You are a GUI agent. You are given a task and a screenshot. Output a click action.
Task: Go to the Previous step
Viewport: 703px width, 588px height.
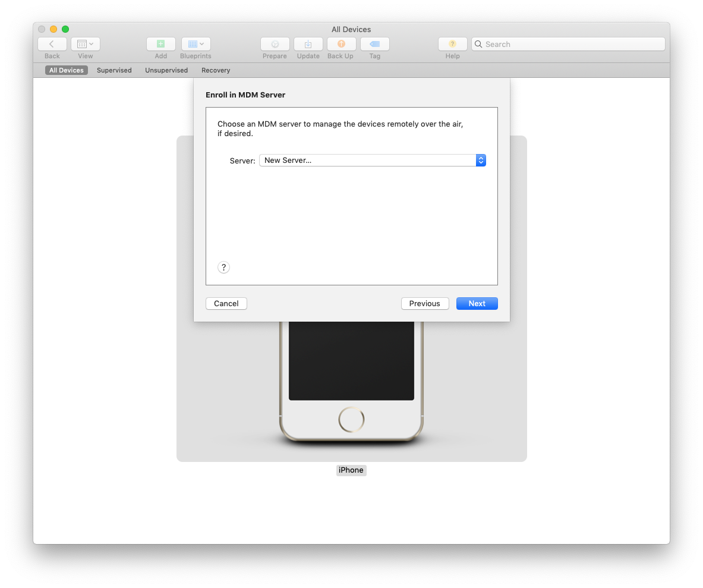[x=424, y=303]
